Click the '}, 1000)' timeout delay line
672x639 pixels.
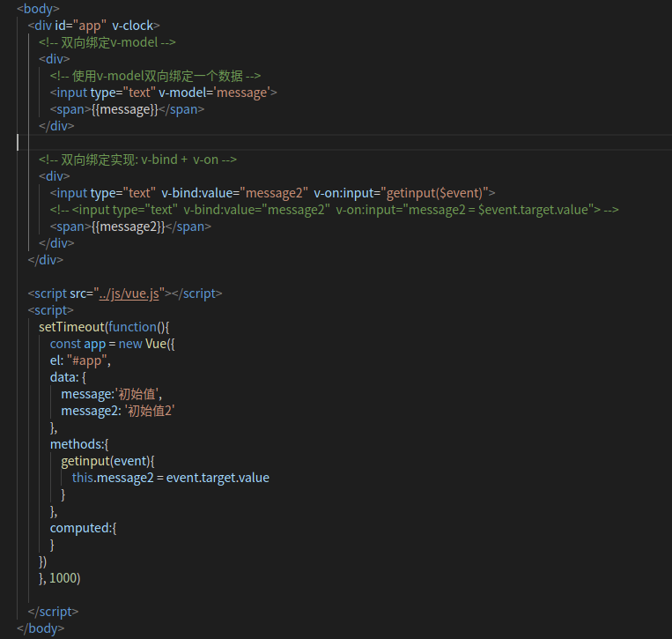60,578
